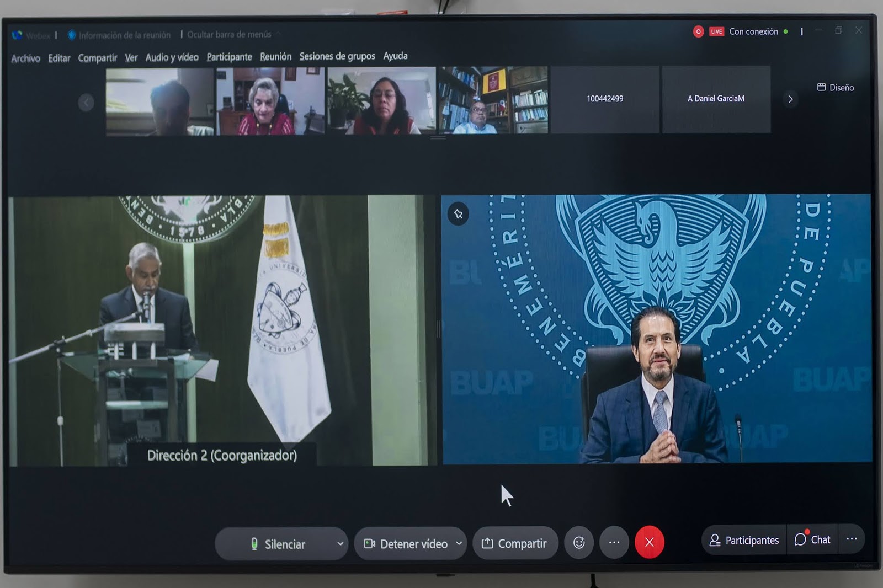This screenshot has height=588, width=883.
Task: Click the LIVE streaming badge
Action: tap(716, 31)
